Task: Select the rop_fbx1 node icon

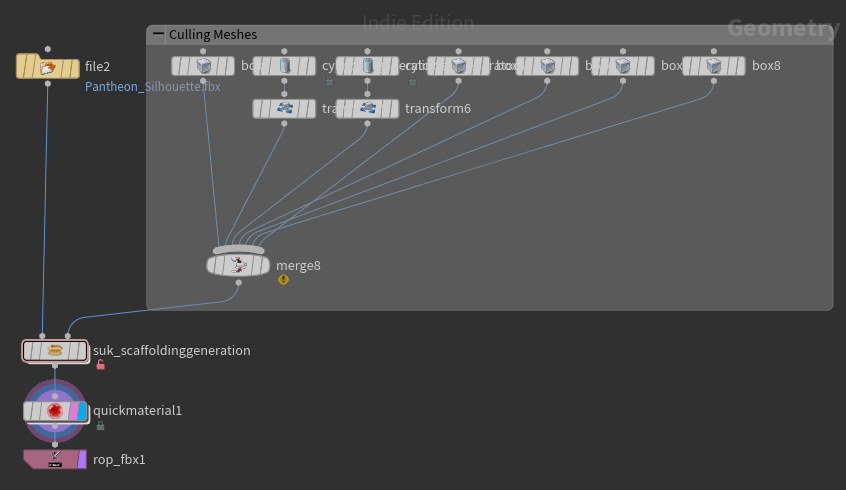Action: pos(55,459)
